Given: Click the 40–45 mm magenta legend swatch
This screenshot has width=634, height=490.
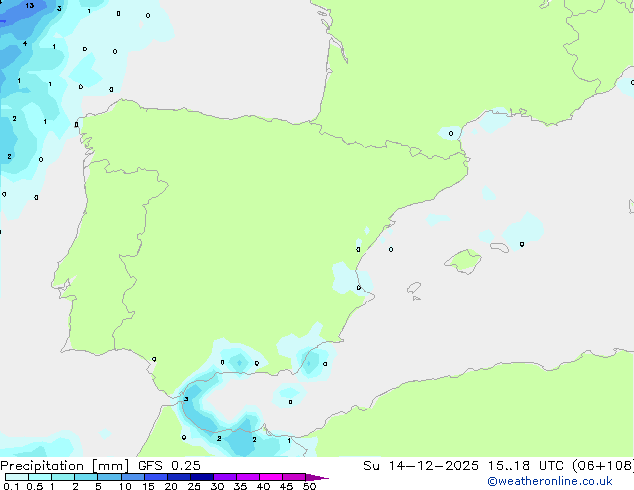Looking at the screenshot, I should click(x=271, y=477).
